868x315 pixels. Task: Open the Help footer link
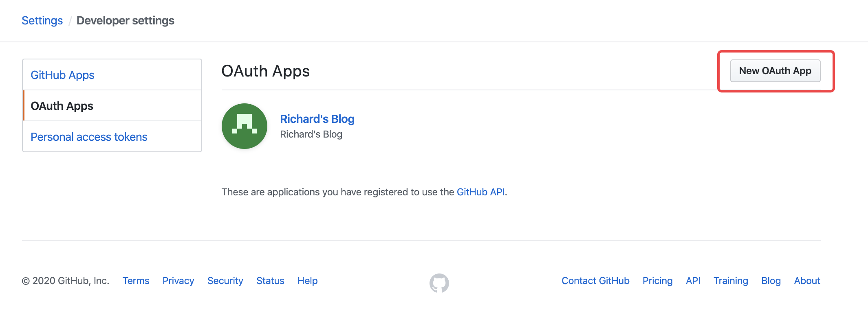click(x=308, y=281)
